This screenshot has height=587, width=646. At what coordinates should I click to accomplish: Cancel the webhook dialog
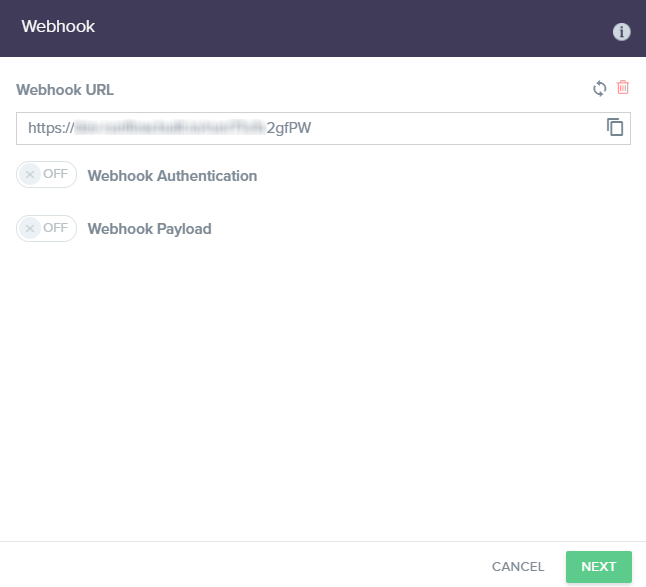[x=518, y=567]
